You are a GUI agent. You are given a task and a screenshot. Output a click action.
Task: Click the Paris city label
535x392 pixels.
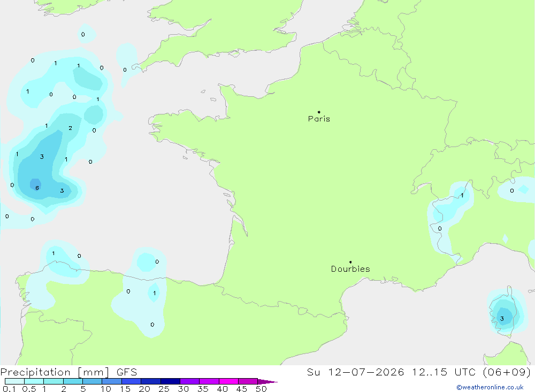pos(319,119)
